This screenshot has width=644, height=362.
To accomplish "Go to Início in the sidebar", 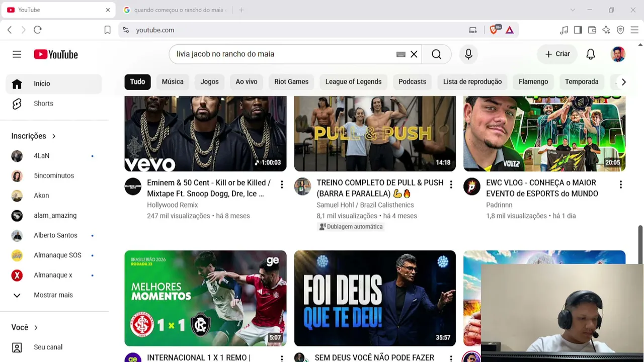I will pos(54,84).
